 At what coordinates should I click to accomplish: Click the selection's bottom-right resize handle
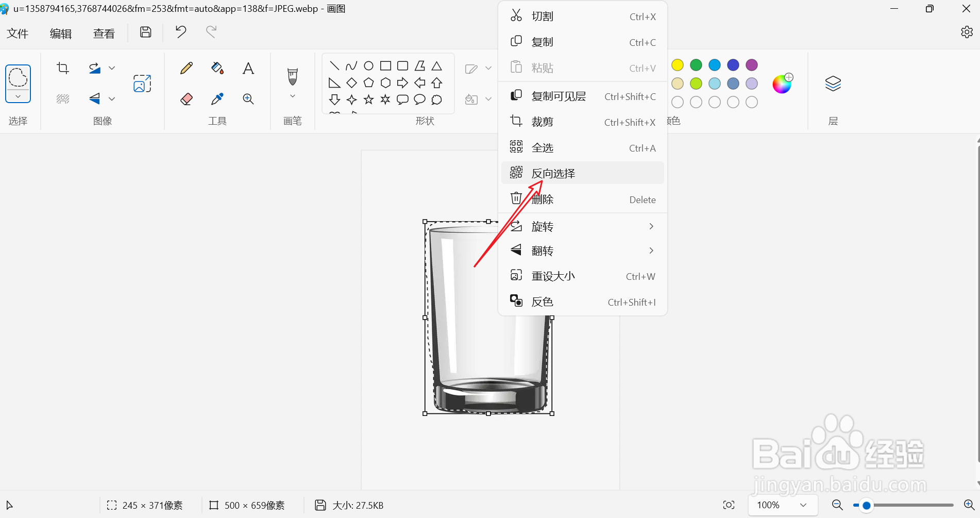tap(552, 413)
